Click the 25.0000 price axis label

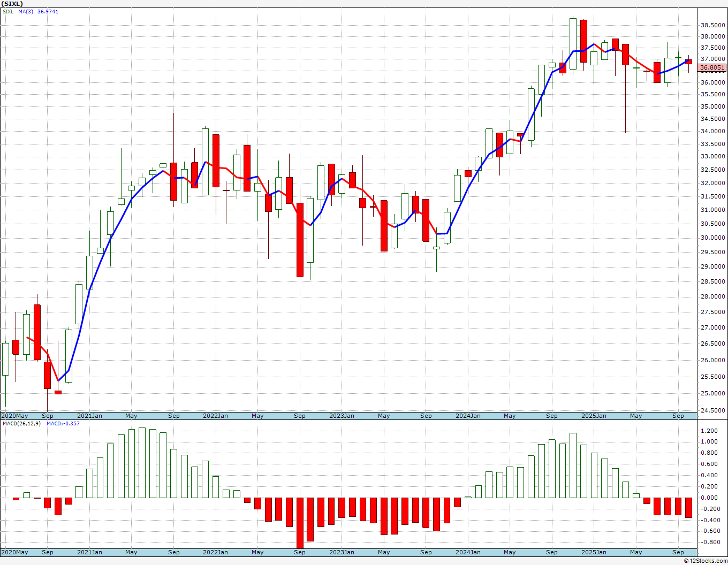click(712, 393)
